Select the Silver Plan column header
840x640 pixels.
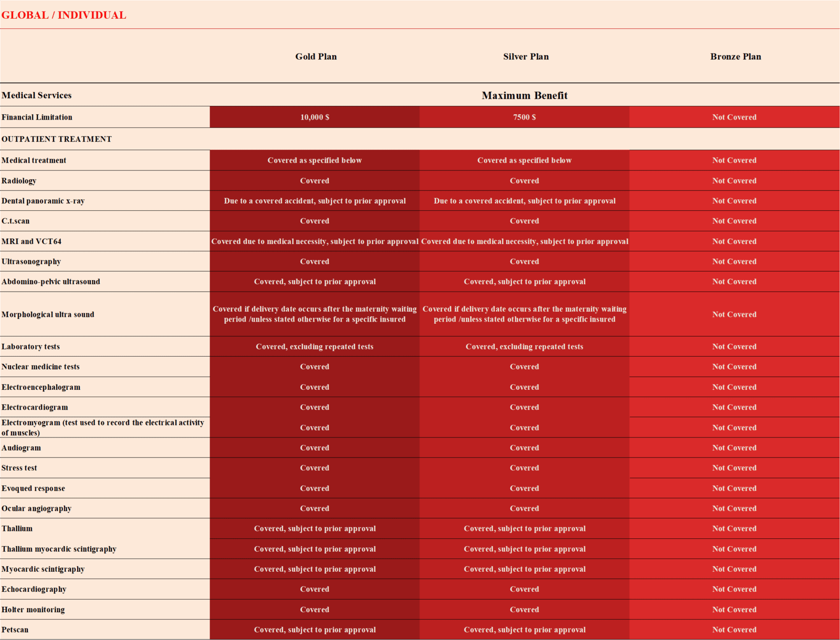click(526, 57)
